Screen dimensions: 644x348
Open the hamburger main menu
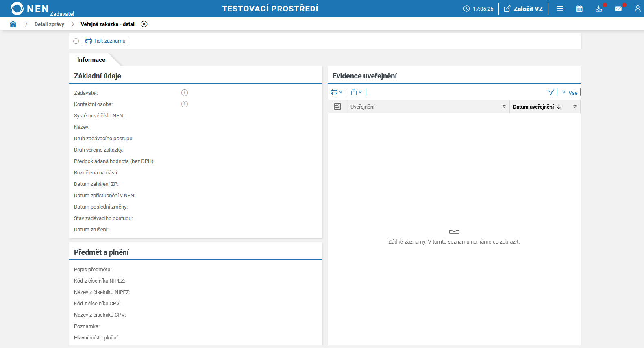click(560, 9)
